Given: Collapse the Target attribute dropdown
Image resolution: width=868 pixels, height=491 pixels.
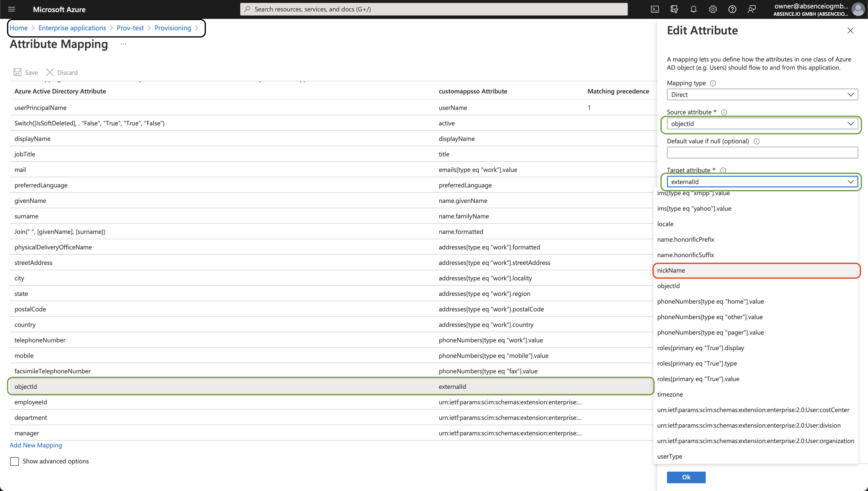Looking at the screenshot, I should click(x=851, y=182).
